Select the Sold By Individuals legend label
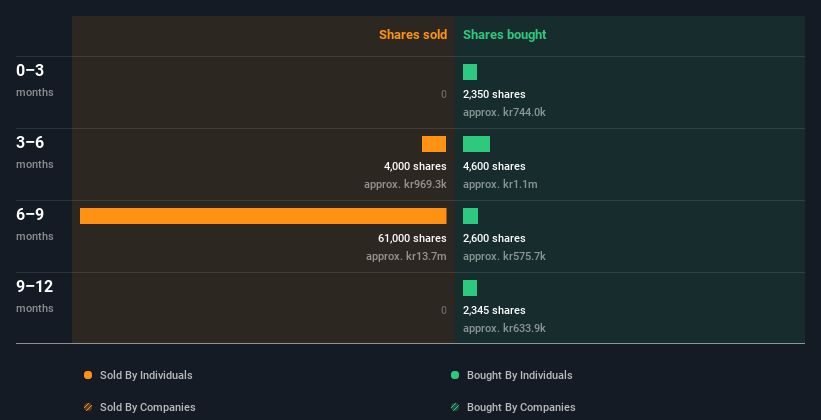 point(146,375)
